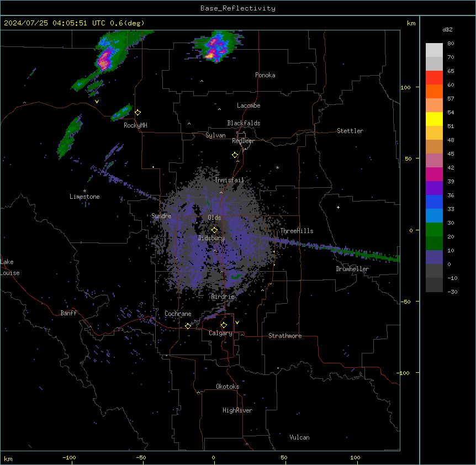Click the Drumheller city label
Screen dimensions: 476x465
point(352,269)
